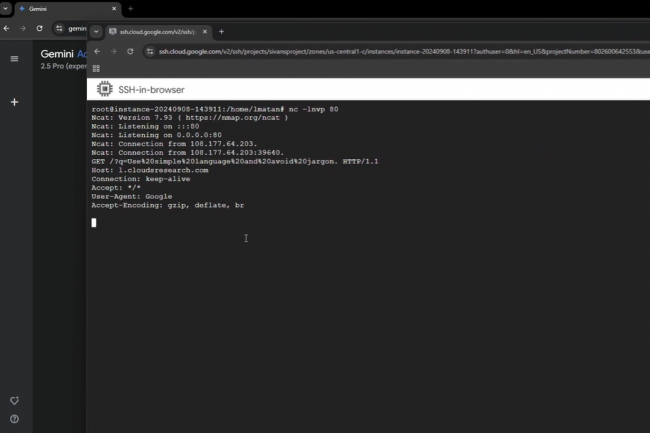
Task: Close the ssh.cloud.google.com tab
Action: tap(206, 31)
